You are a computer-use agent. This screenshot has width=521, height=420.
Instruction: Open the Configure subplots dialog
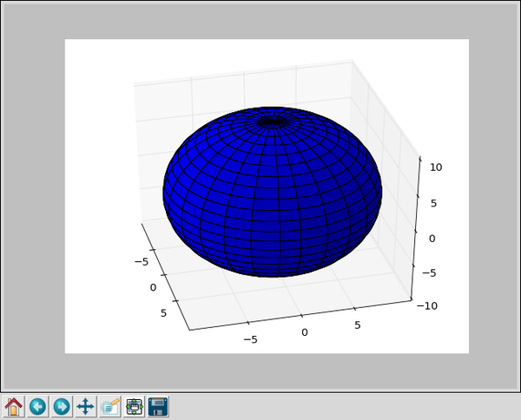tap(134, 406)
